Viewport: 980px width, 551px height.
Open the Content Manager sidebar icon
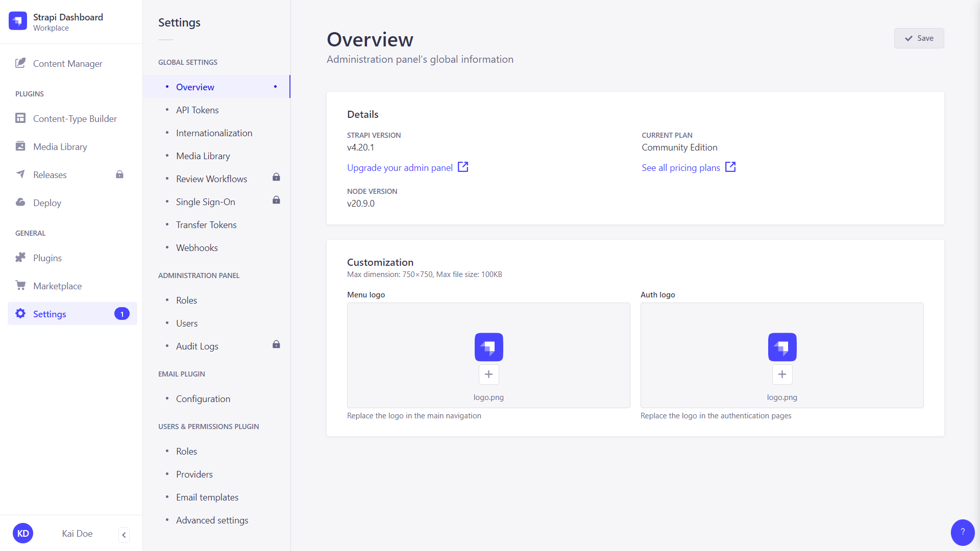[20, 63]
